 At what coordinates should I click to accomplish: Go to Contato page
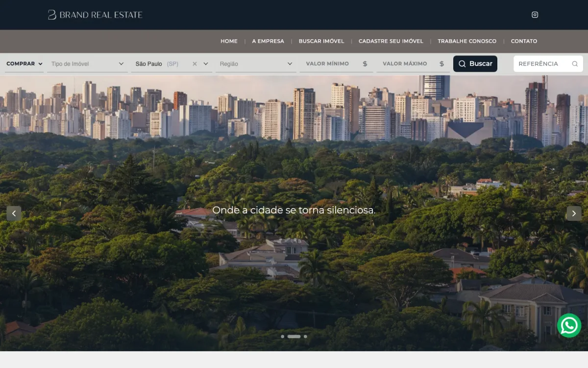[524, 41]
